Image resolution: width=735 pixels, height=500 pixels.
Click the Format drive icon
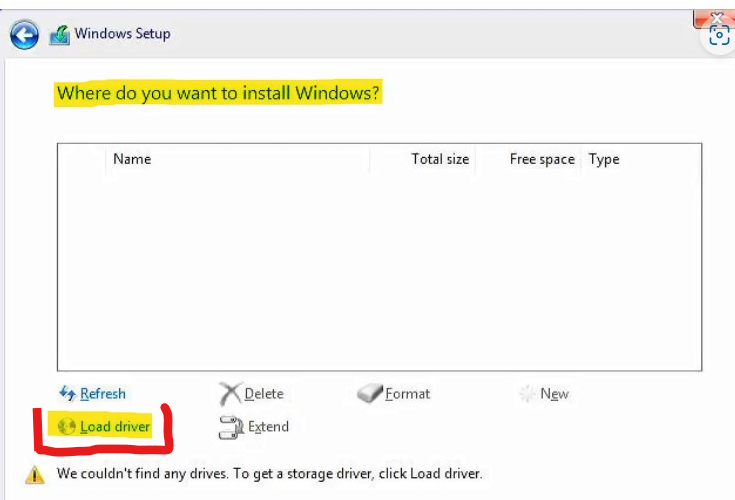tap(369, 393)
